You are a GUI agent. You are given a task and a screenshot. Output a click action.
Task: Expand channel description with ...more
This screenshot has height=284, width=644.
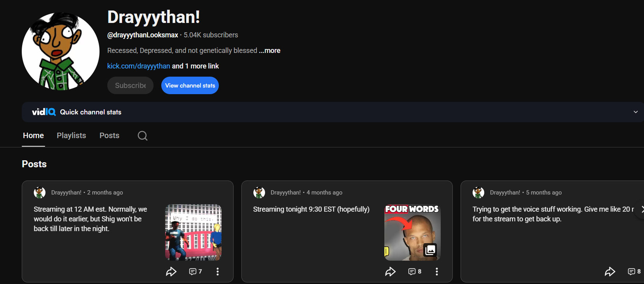tap(270, 51)
